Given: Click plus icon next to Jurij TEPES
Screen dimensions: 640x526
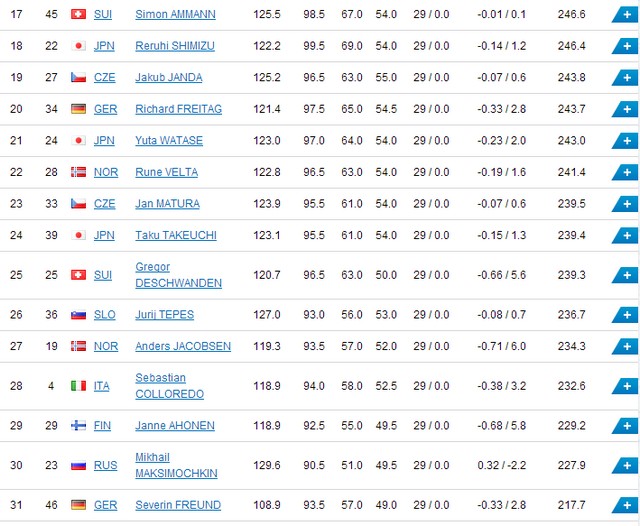Looking at the screenshot, I should pos(625,315).
